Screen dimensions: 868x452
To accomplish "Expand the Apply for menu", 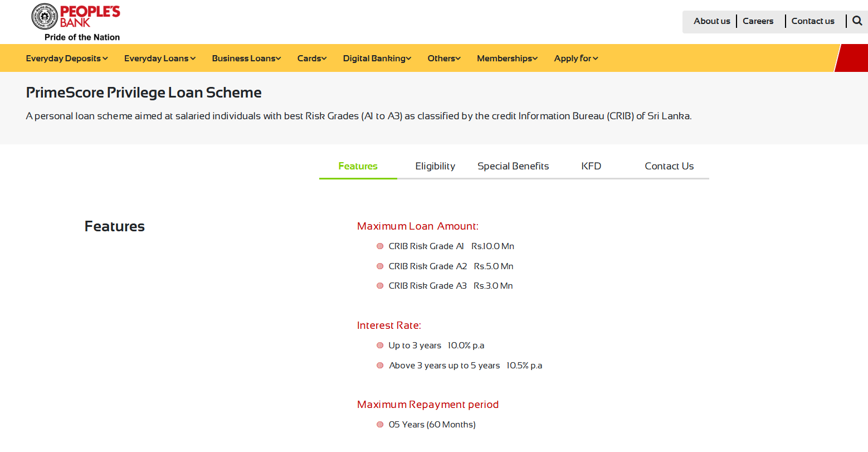I will (x=576, y=59).
